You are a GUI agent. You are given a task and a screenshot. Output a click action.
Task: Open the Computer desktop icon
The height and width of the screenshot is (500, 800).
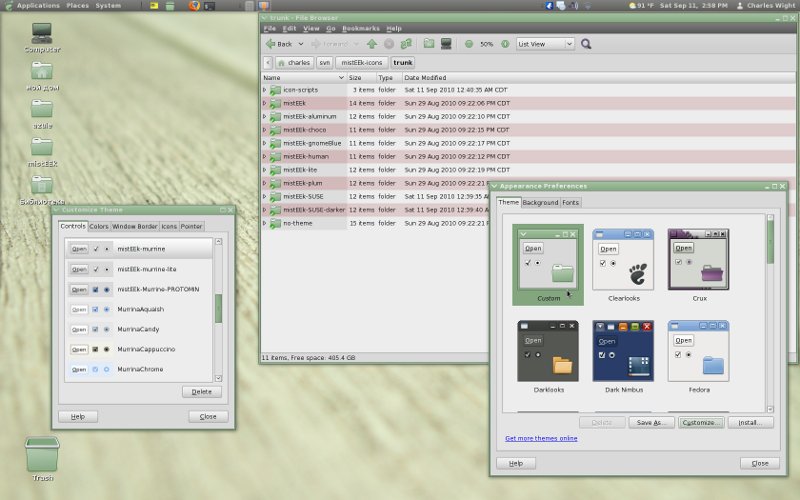point(42,34)
